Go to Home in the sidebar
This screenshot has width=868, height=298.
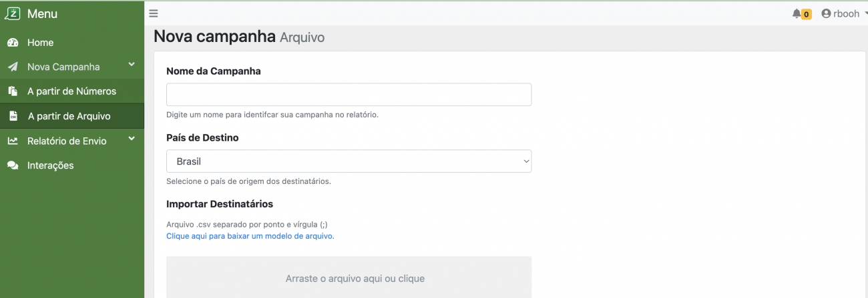[72, 43]
